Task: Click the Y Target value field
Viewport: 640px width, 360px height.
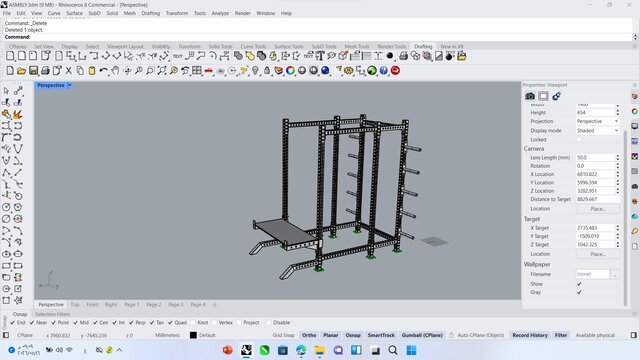Action: [x=595, y=236]
